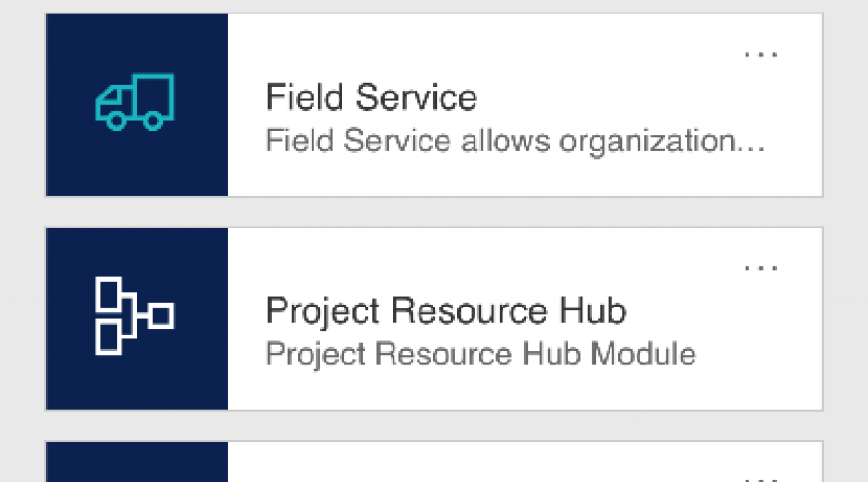Click gray gap below Project Resource Hub tile

pos(434,425)
